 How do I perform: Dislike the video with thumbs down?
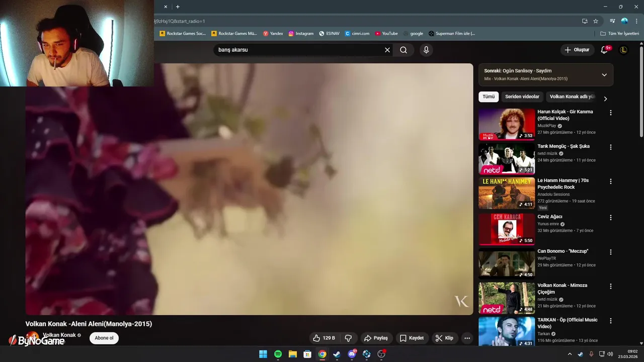point(348,338)
